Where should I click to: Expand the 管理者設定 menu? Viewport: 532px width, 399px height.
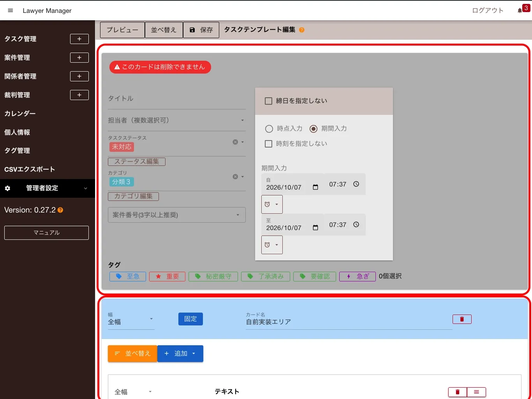[48, 188]
